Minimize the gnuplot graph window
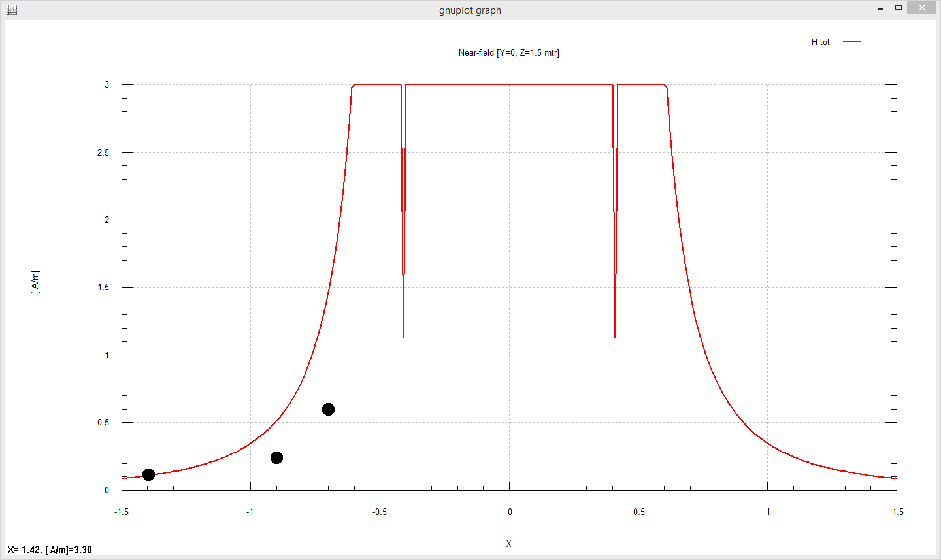This screenshot has width=941, height=560. coord(881,8)
